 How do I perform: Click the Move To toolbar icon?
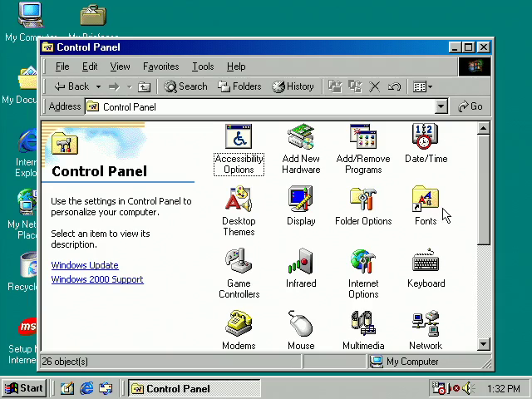tap(335, 86)
